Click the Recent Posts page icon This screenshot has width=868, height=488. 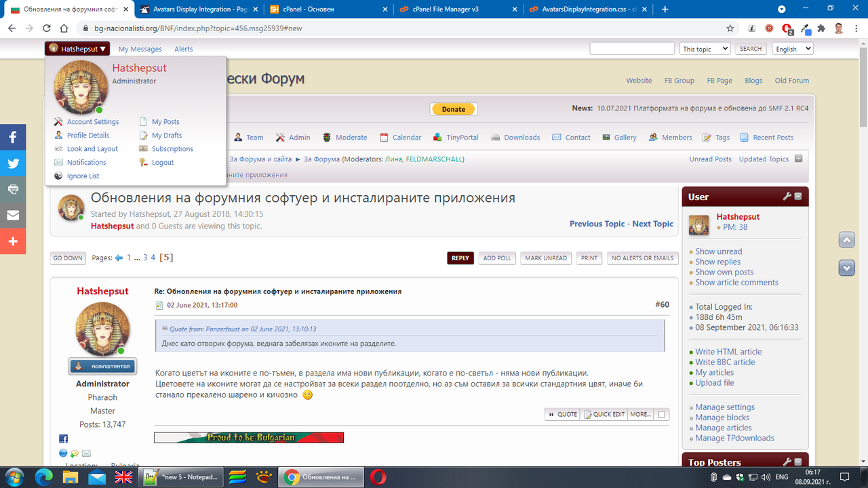point(745,138)
